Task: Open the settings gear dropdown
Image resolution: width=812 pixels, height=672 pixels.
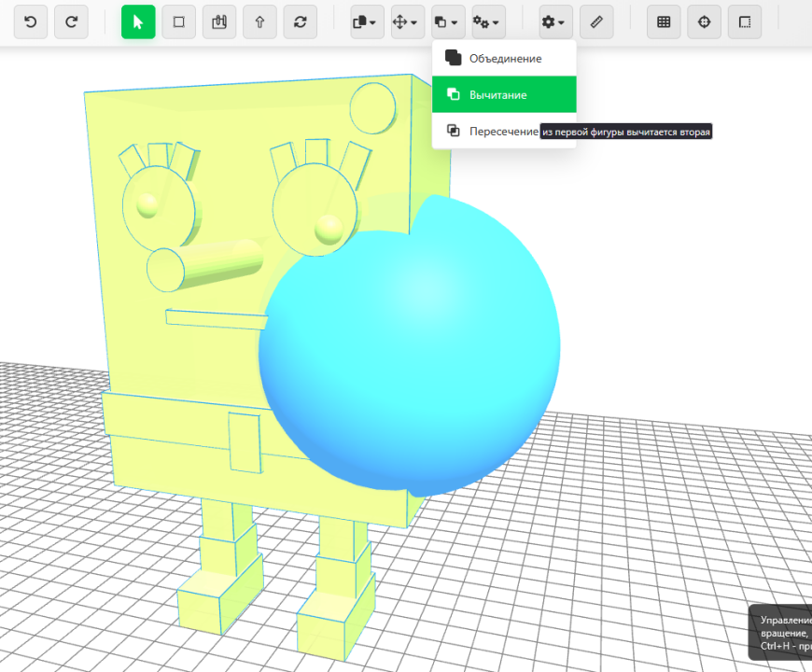Action: [553, 21]
